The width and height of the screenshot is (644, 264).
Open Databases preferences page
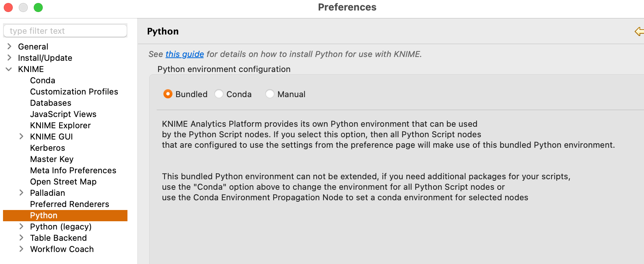click(x=51, y=103)
